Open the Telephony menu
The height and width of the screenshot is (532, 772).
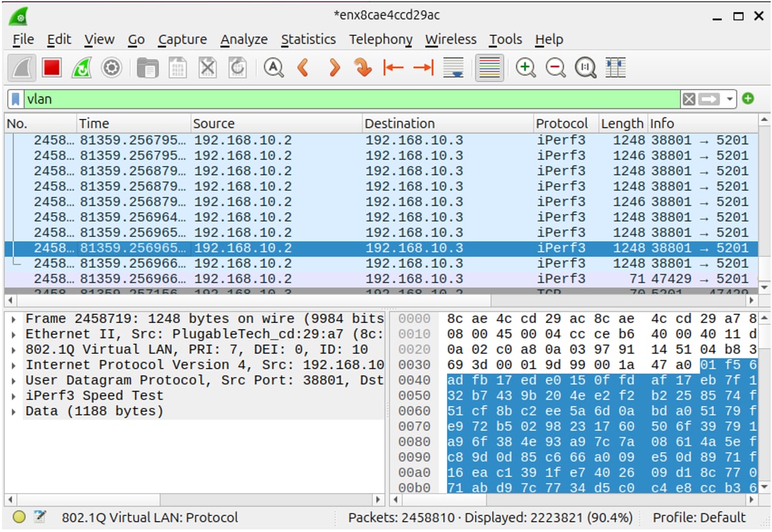pos(380,40)
